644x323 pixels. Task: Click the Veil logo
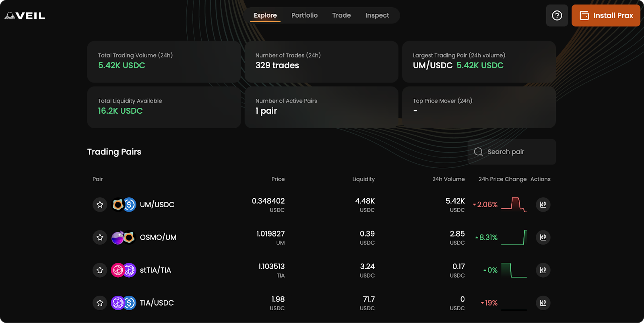point(25,16)
